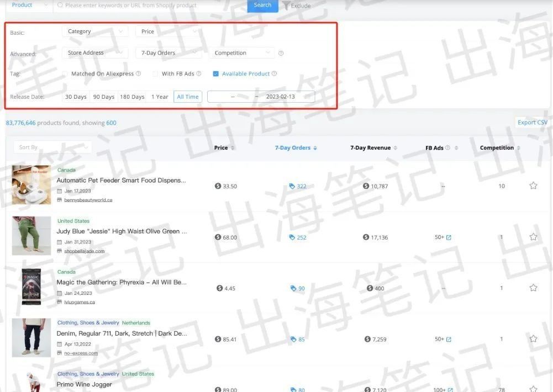553x392 pixels.
Task: Select the 90 Days release date
Action: [x=104, y=97]
